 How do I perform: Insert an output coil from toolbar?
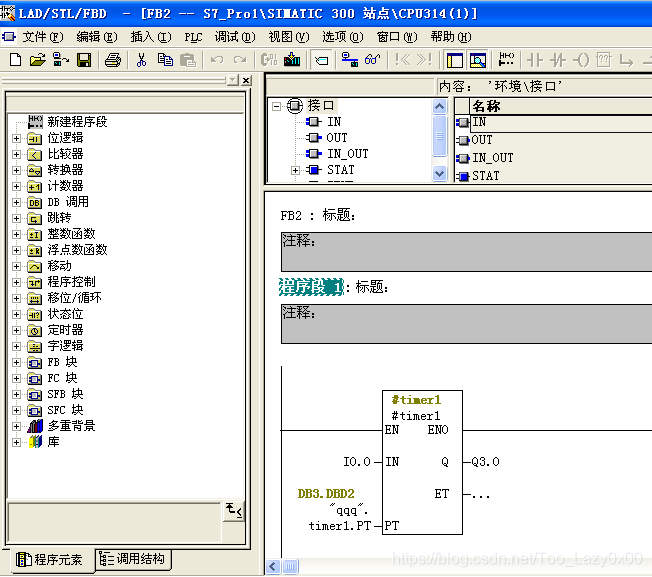581,60
